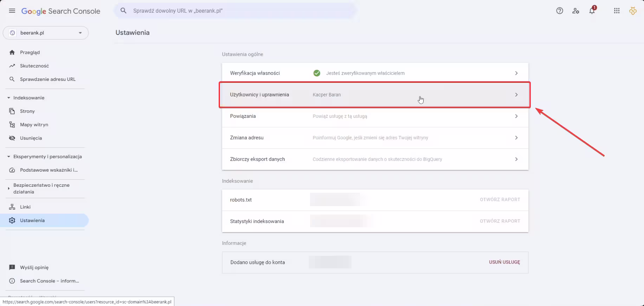The width and height of the screenshot is (644, 306).
Task: Go to Przegląd in sidebar
Action: [x=30, y=52]
